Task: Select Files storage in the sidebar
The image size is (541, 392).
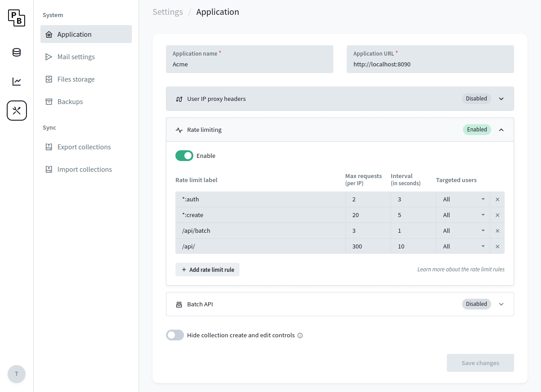Action: coord(76,79)
